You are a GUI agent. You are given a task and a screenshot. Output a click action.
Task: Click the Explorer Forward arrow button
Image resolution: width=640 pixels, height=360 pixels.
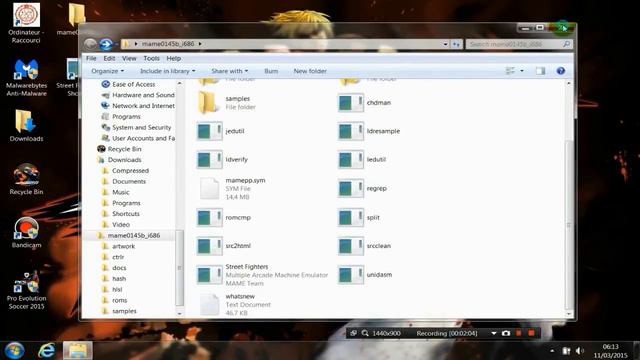(x=106, y=44)
